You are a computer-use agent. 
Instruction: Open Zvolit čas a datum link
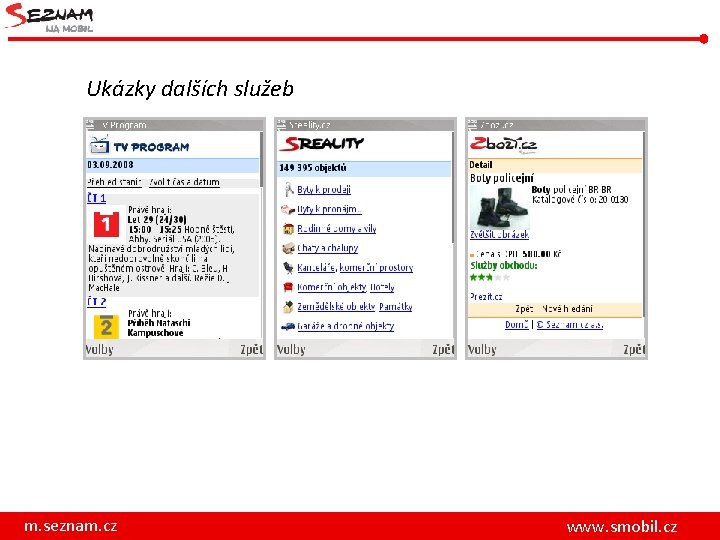184,182
